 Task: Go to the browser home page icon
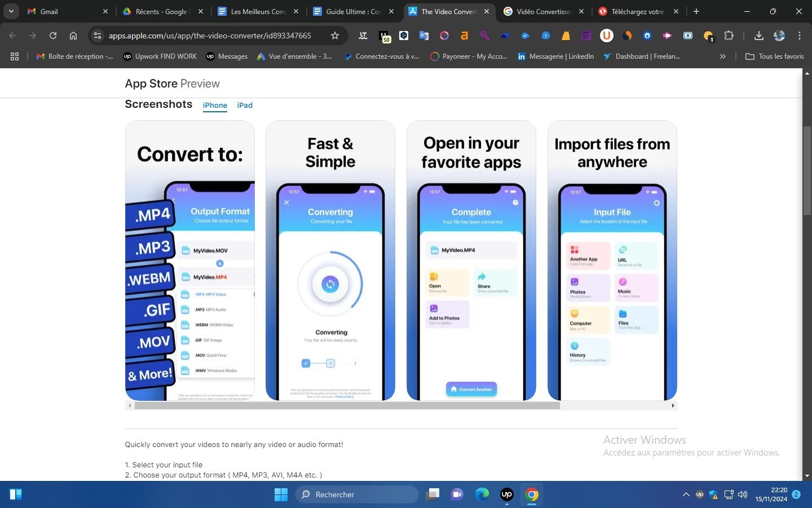coord(73,36)
